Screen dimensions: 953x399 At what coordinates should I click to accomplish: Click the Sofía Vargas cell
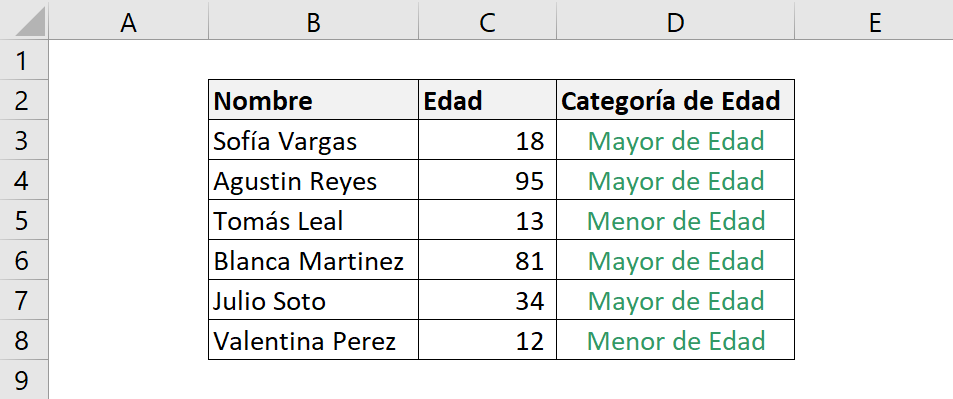click(x=313, y=140)
